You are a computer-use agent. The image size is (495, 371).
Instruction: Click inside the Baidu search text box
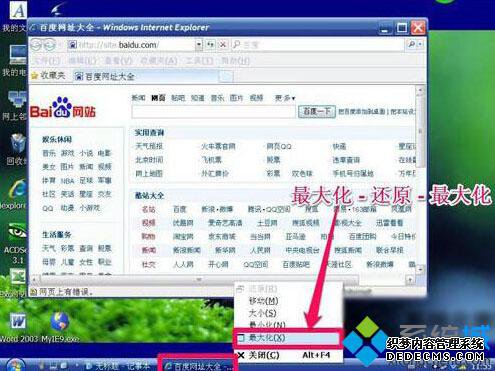pos(213,112)
